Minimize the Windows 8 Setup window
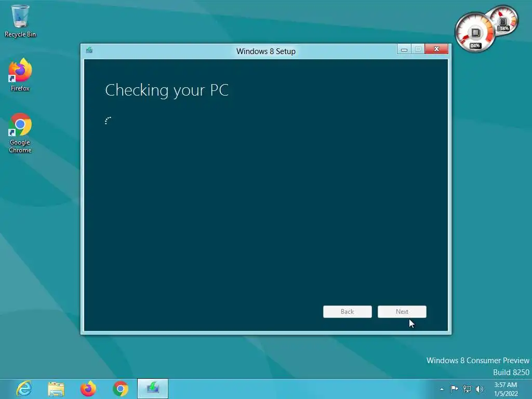The height and width of the screenshot is (399, 532). 404,49
